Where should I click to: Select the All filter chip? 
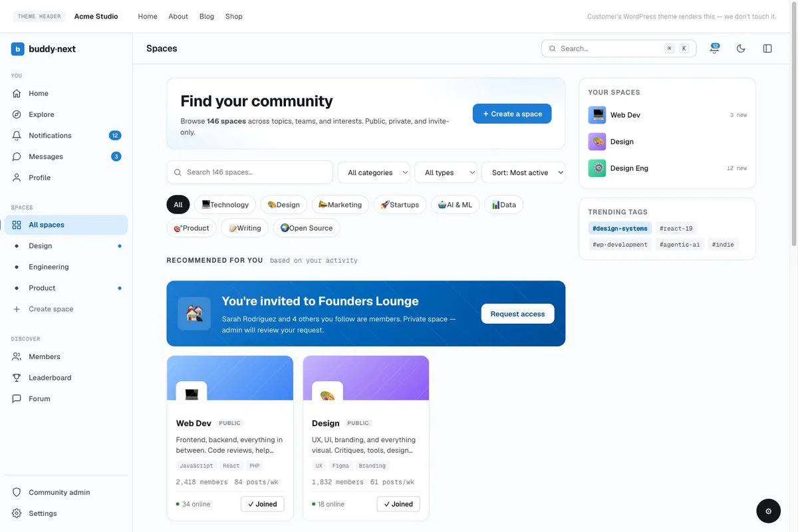coord(178,205)
